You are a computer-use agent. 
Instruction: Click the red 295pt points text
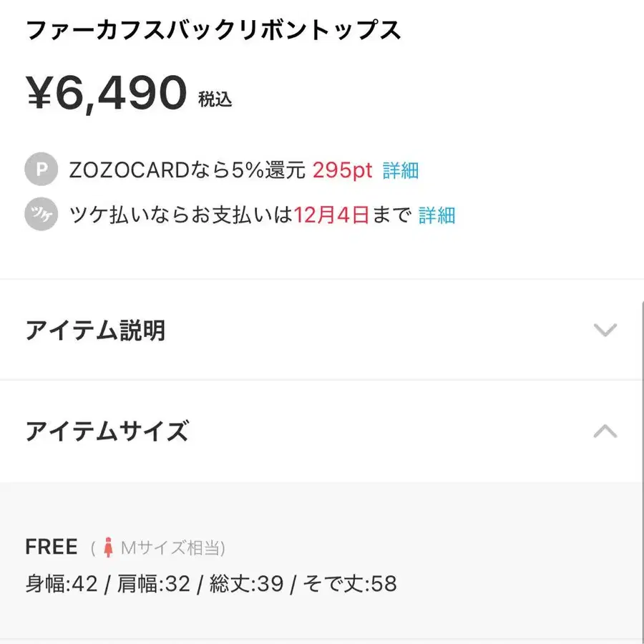342,170
